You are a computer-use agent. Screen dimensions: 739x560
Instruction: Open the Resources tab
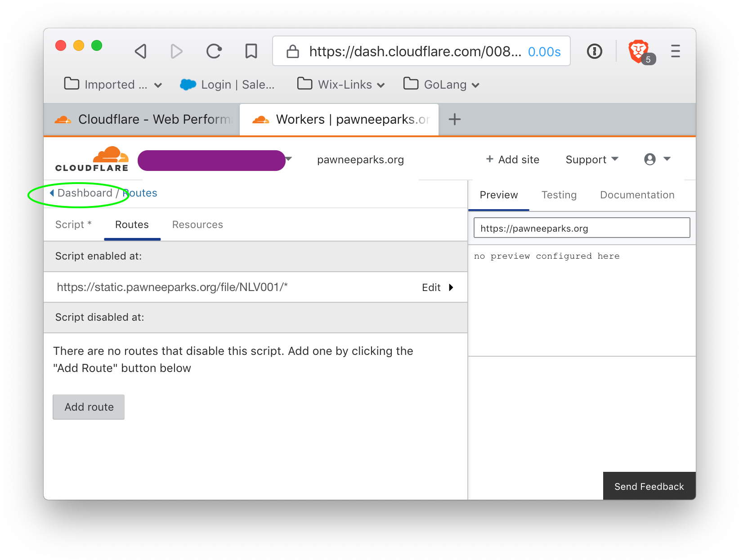(197, 224)
